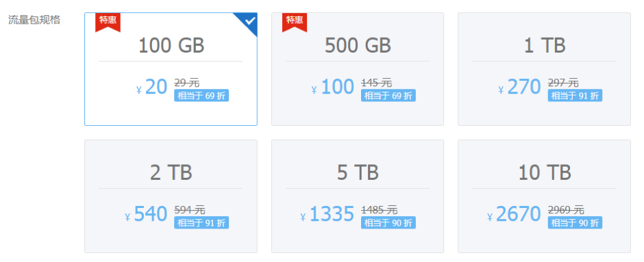Pick the 1 TB package option
644x262 pixels.
click(x=544, y=69)
